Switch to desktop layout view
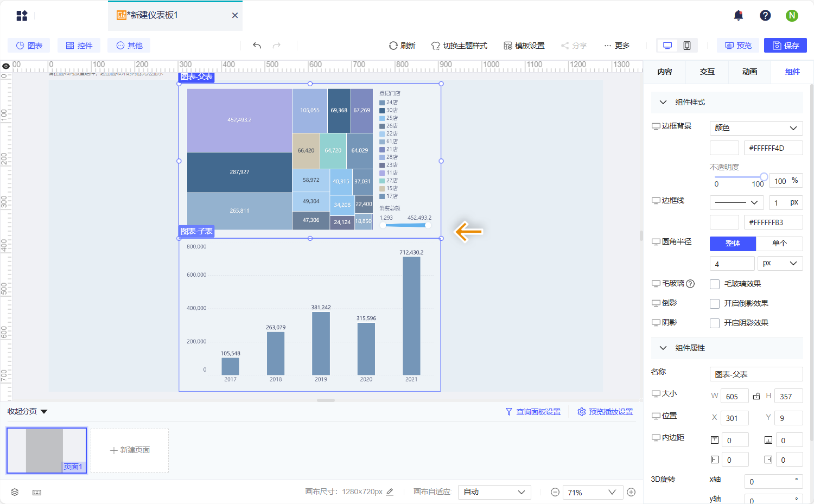Image resolution: width=814 pixels, height=504 pixels. point(667,46)
